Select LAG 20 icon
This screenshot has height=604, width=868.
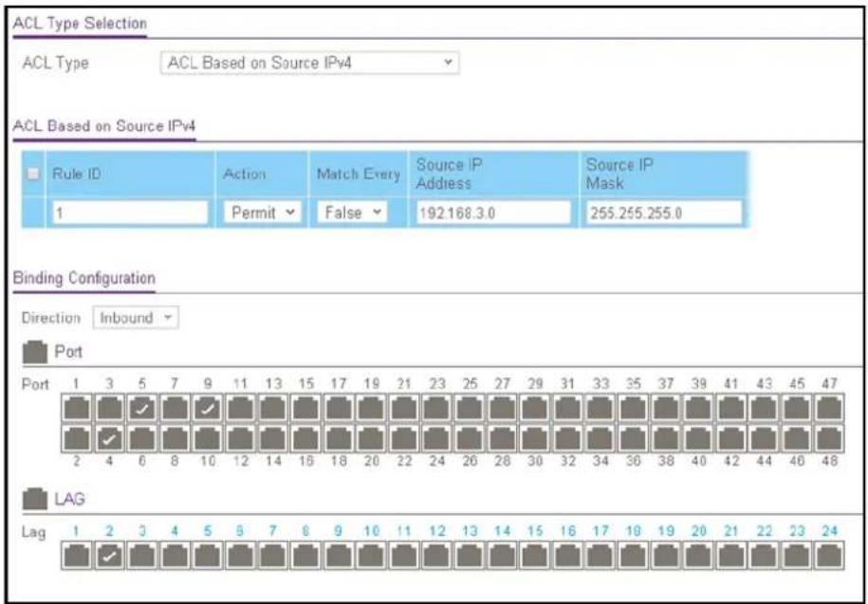pos(698,556)
